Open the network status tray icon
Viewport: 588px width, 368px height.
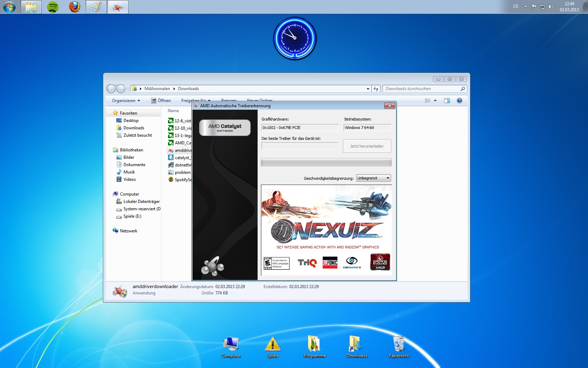point(542,7)
